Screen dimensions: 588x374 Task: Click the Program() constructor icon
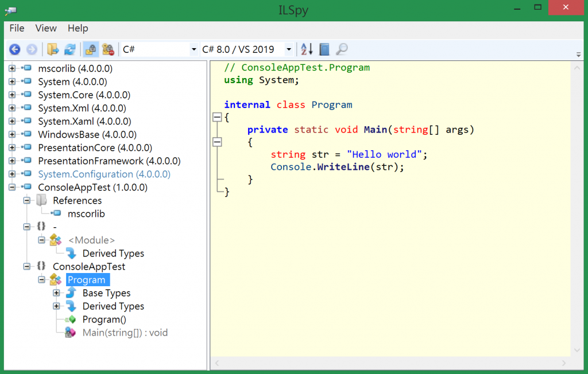[x=70, y=320]
